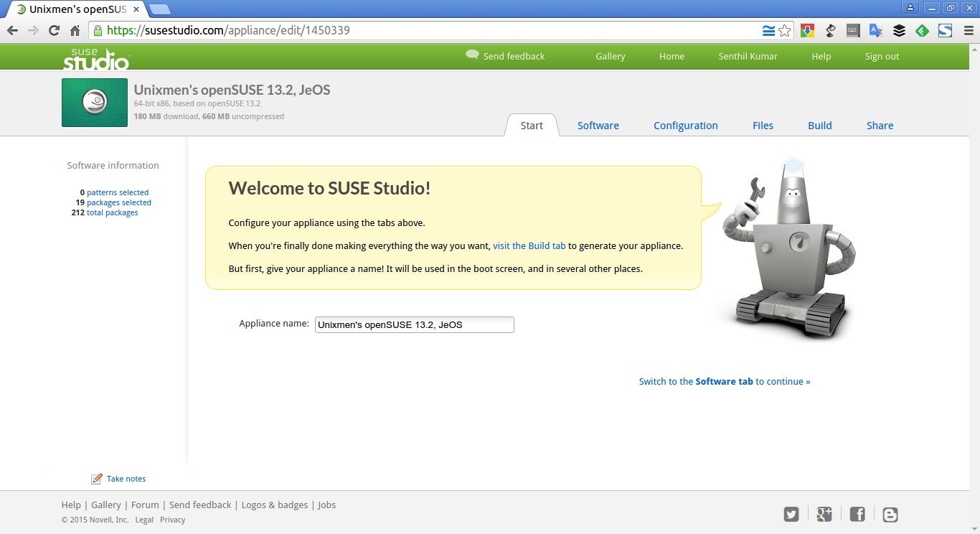This screenshot has height=534, width=980.
Task: Open Help in the top navigation
Action: pos(821,56)
